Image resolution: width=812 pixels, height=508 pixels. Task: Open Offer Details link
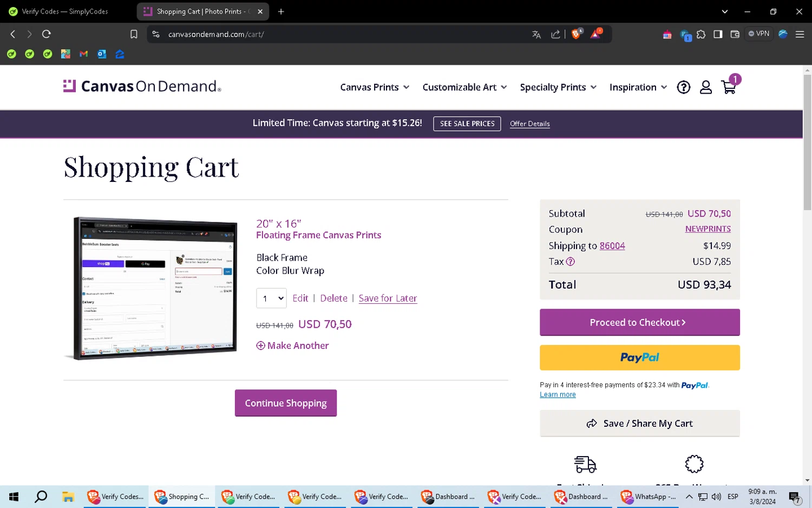pos(529,124)
